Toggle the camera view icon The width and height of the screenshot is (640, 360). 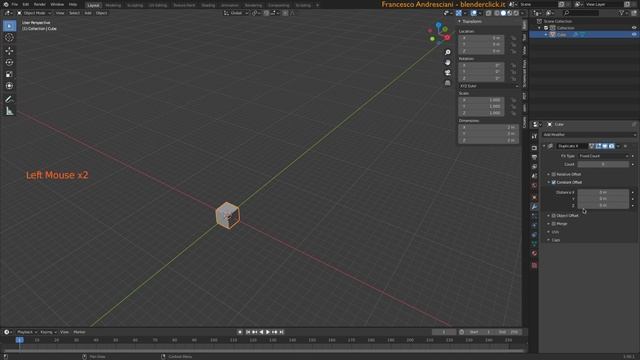point(448,73)
